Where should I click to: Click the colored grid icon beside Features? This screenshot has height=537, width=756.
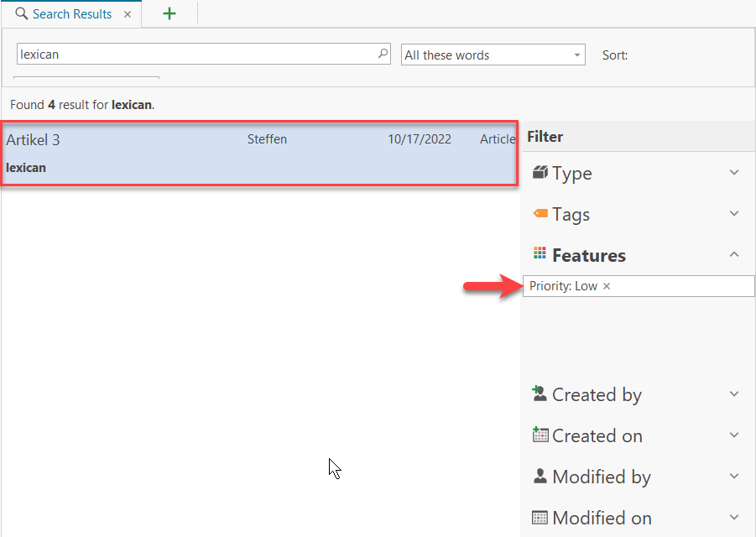(540, 254)
